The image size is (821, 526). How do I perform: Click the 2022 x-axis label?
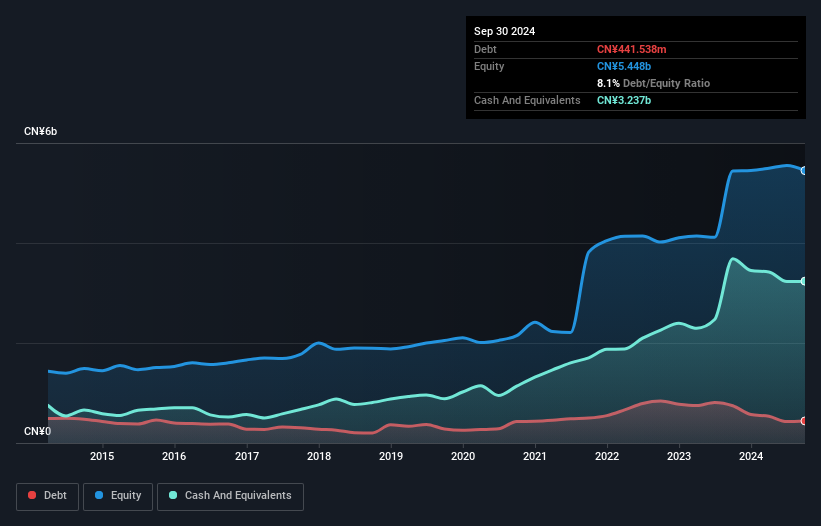[x=607, y=456]
